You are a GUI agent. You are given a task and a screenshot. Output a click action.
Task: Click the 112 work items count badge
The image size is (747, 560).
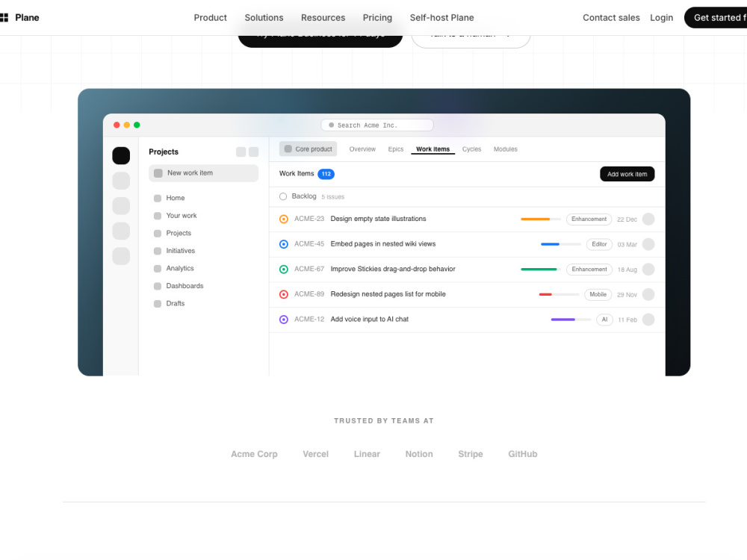tap(326, 174)
